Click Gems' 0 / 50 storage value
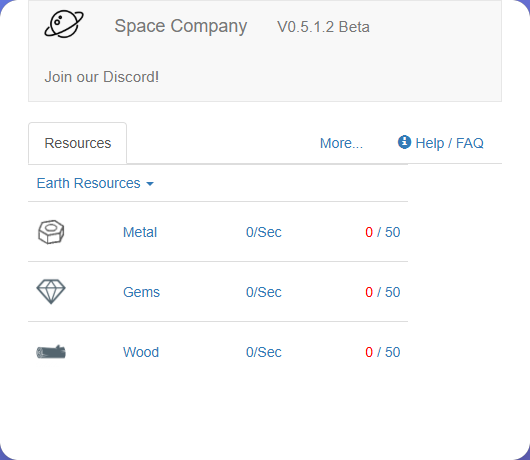Image resolution: width=530 pixels, height=460 pixels. 383,292
